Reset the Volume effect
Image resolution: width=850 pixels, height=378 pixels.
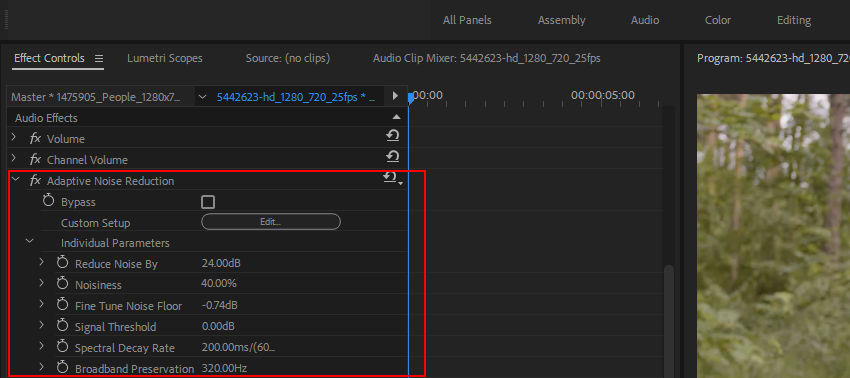[x=392, y=136]
